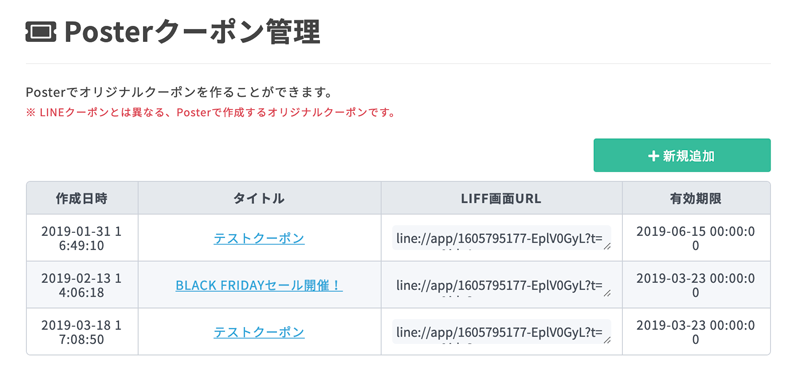Image resolution: width=800 pixels, height=380 pixels.
Task: Click the red LINEクーポン notice text
Action: (x=211, y=113)
